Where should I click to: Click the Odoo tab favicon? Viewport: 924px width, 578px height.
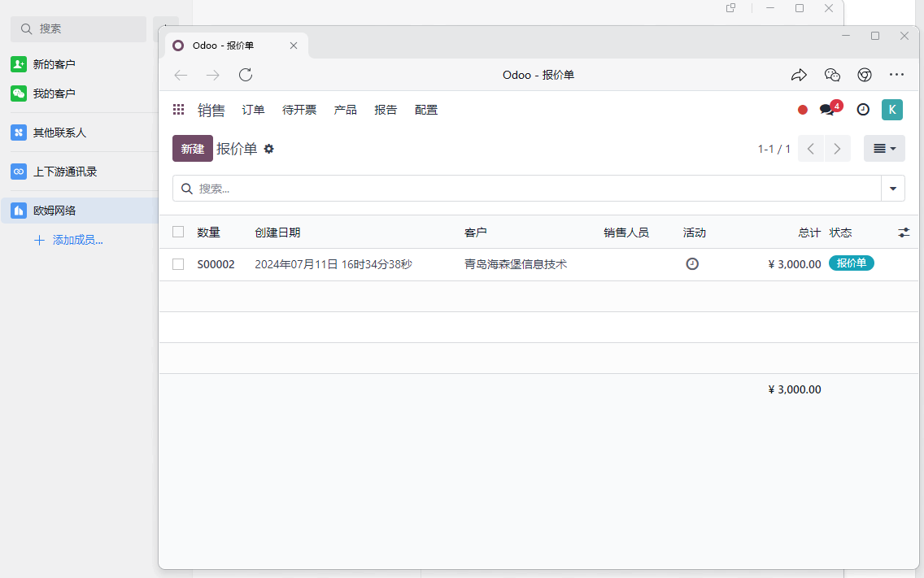tap(178, 46)
